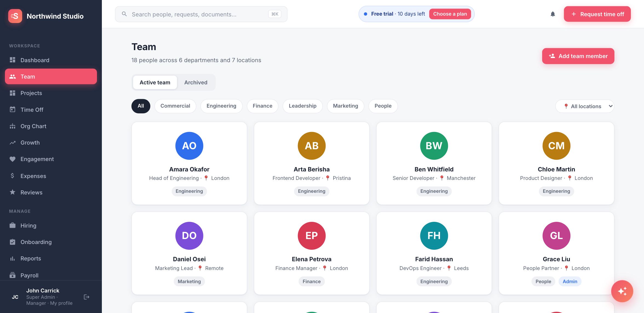Switch to the Archived tab
Image resolution: width=644 pixels, height=313 pixels.
coord(196,82)
